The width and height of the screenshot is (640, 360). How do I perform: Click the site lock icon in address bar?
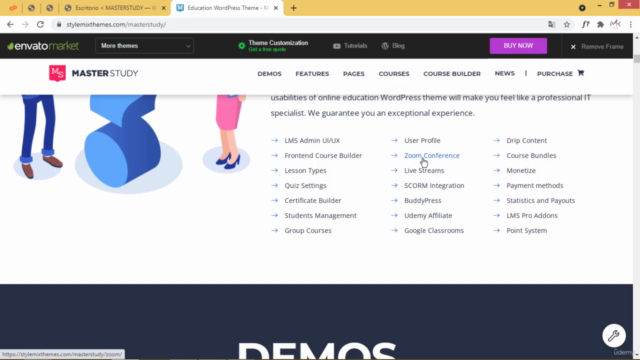point(59,24)
